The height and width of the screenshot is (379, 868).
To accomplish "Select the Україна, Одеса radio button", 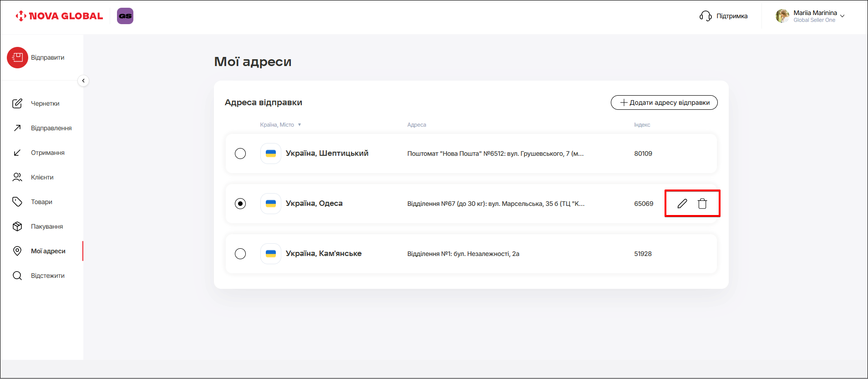I will click(240, 204).
